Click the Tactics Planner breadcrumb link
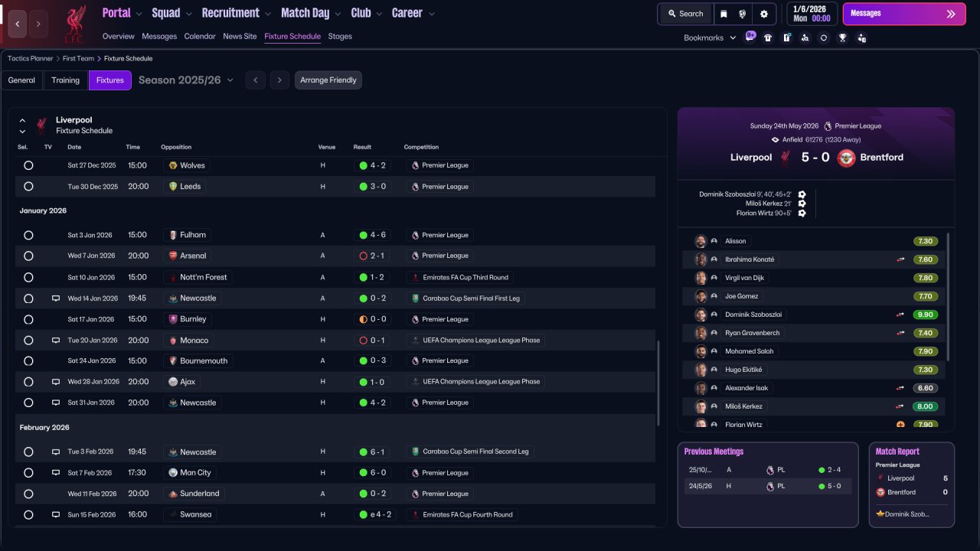Image resolution: width=980 pixels, height=551 pixels. (31, 58)
